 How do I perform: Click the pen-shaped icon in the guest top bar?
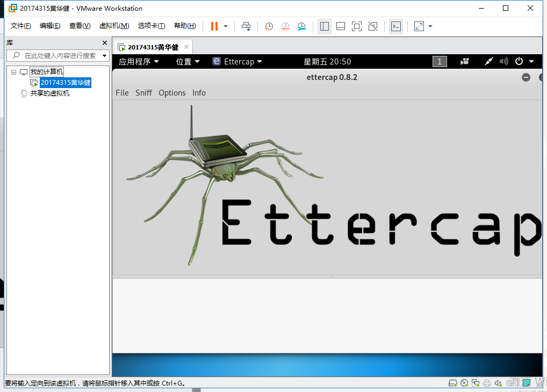click(x=489, y=62)
